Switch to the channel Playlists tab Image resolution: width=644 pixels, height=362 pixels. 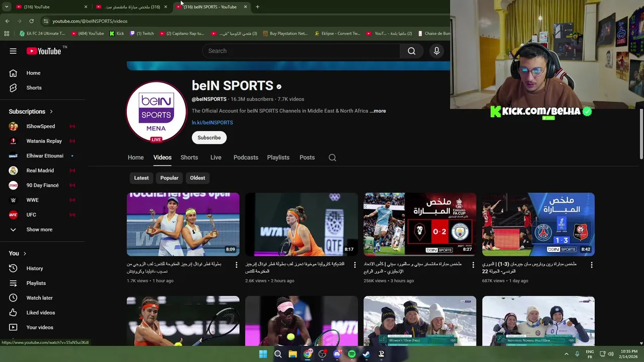(x=278, y=157)
